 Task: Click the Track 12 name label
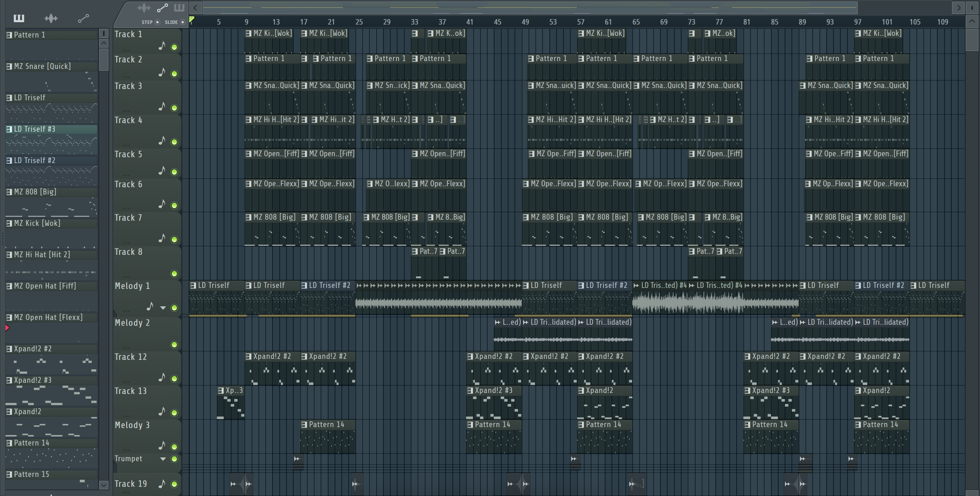click(130, 357)
